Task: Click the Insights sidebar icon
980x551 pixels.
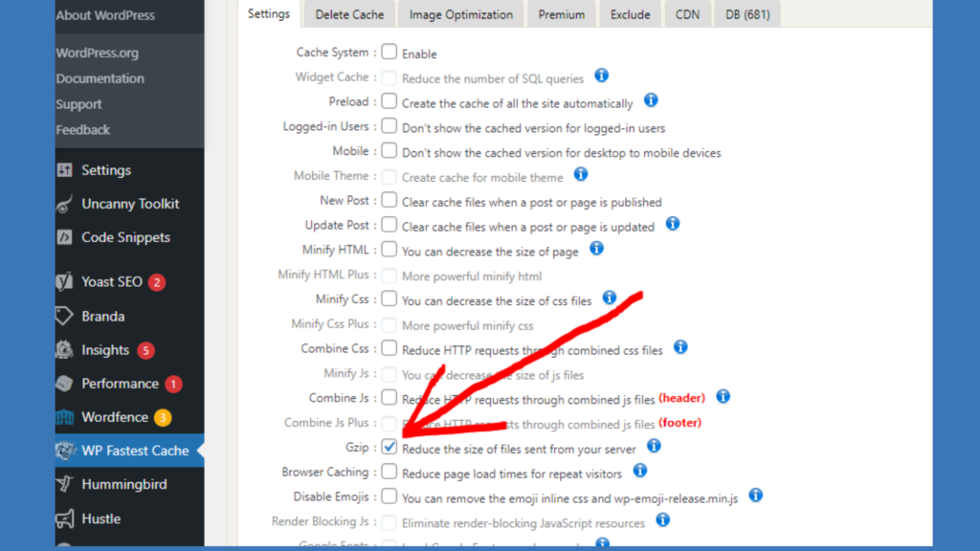Action: [x=64, y=350]
